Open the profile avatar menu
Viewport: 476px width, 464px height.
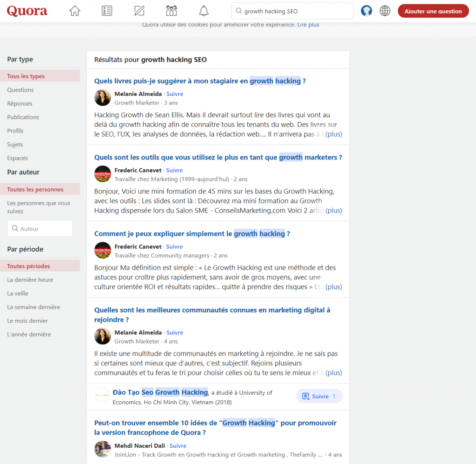pos(366,11)
